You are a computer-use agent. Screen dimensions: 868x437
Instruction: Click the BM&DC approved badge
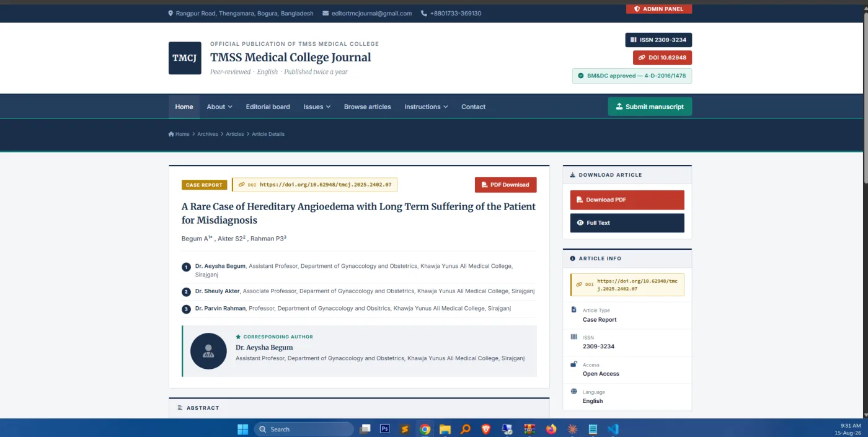[x=632, y=76]
